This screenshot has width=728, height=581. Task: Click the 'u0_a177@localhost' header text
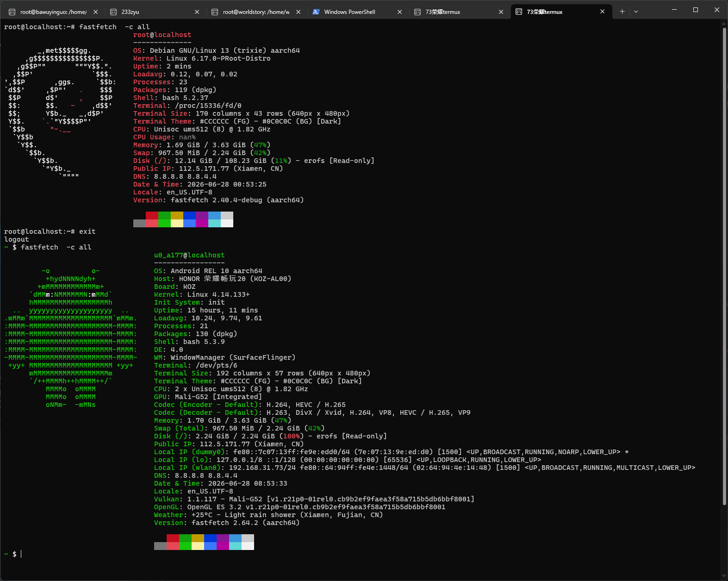(x=189, y=255)
